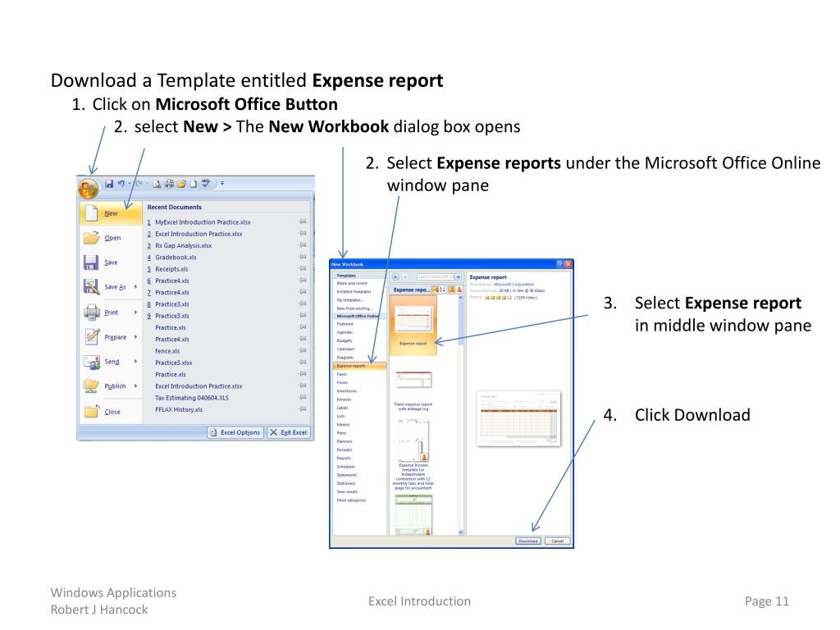Click scroll-down arrow of template list
This screenshot has height=630, width=840.
461,532
